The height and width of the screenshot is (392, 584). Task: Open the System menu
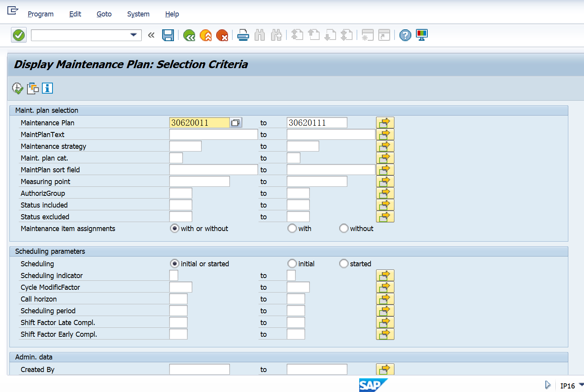pos(138,14)
